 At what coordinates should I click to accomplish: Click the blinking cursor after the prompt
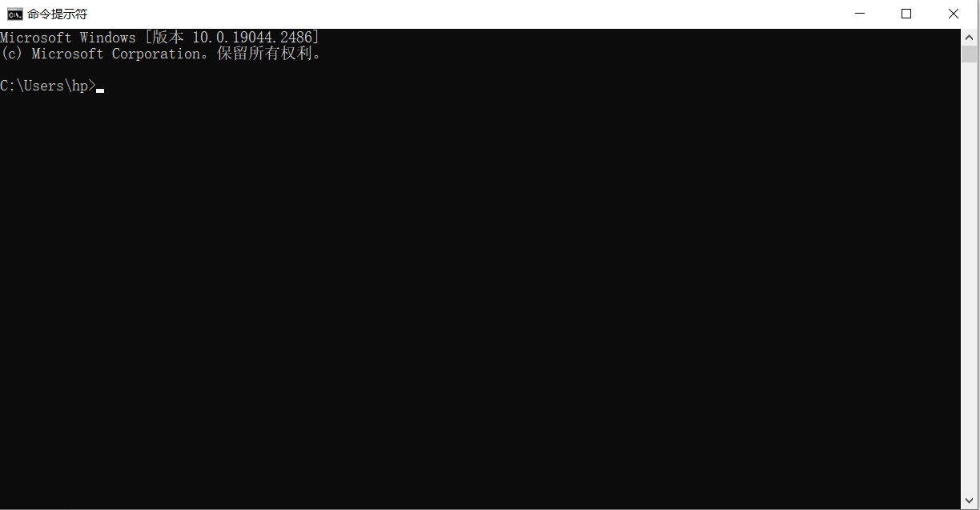pyautogui.click(x=100, y=91)
